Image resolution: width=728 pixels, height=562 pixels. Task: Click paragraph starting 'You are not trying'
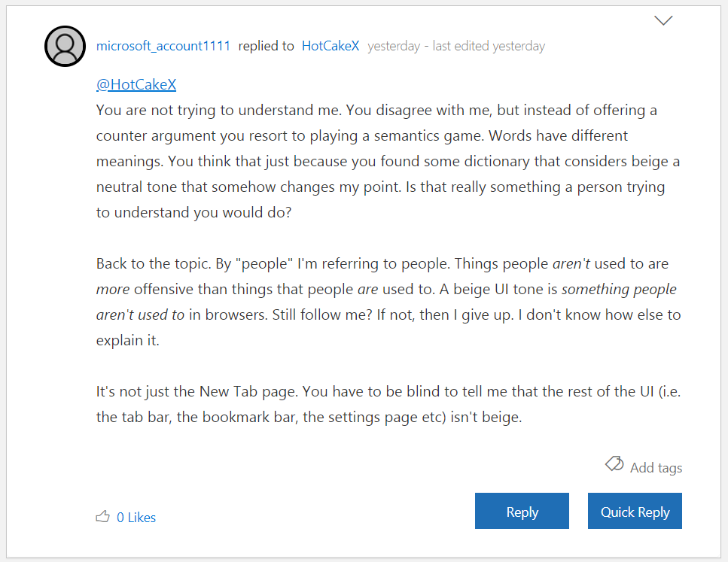(376, 161)
